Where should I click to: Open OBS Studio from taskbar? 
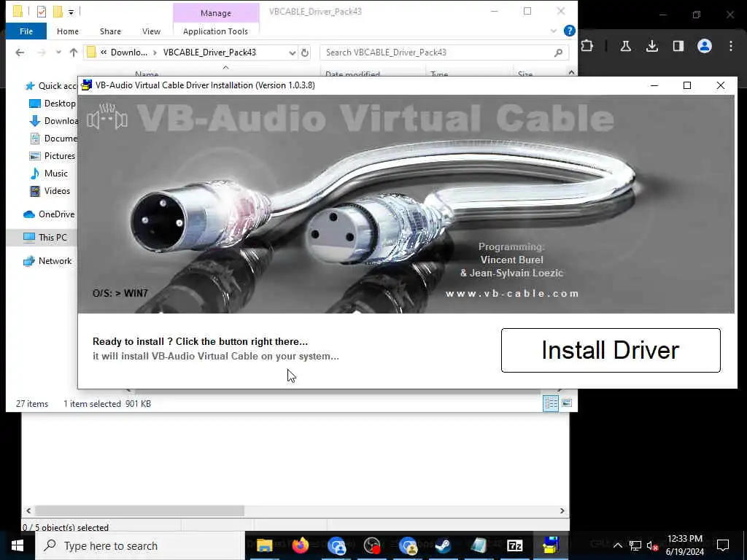click(x=371, y=545)
